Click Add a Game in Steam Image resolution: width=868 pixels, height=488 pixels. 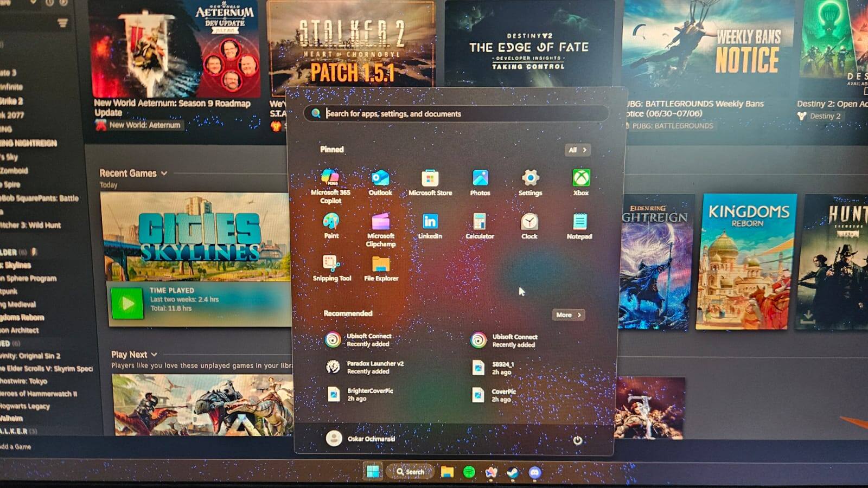coord(16,447)
